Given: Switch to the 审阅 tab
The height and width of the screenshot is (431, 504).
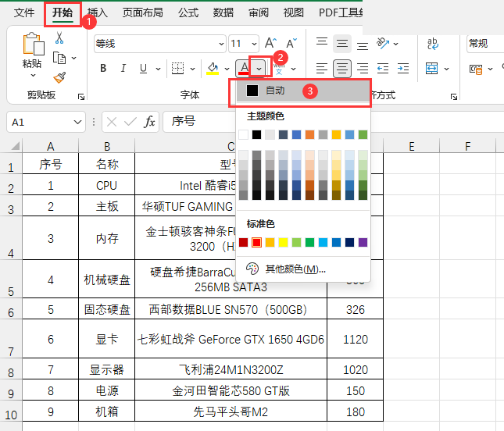Looking at the screenshot, I should (x=259, y=12).
